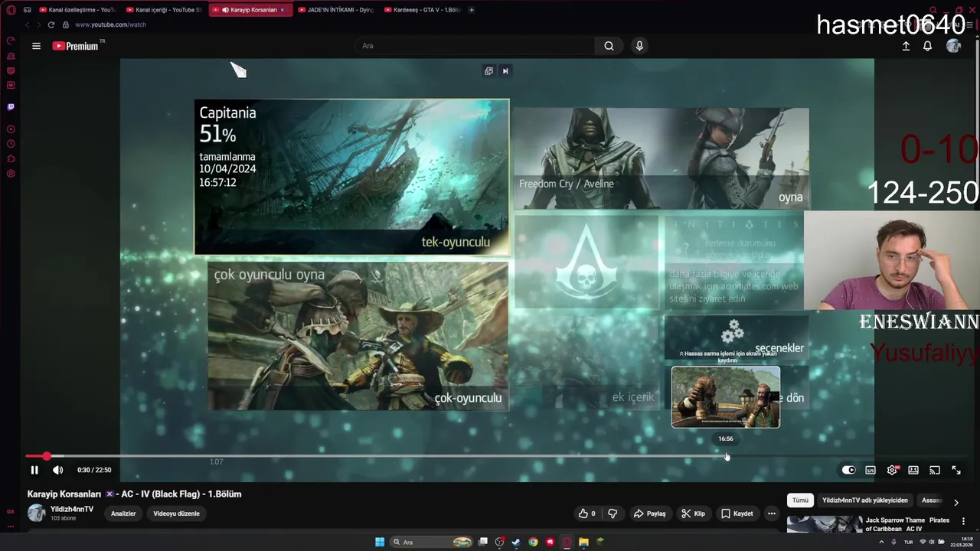Pop out the video player
Screen dimensions: 980x551
488,71
